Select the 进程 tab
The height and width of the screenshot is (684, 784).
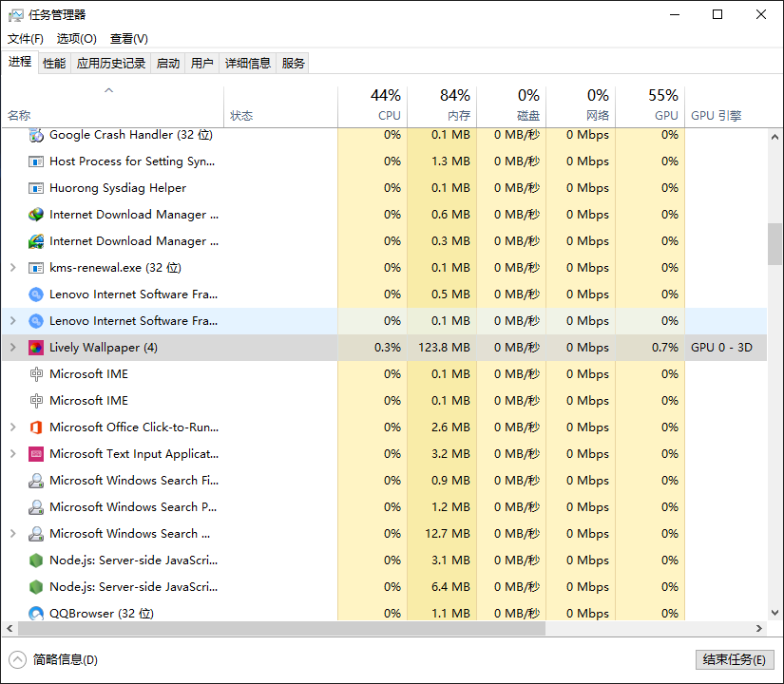pyautogui.click(x=20, y=62)
